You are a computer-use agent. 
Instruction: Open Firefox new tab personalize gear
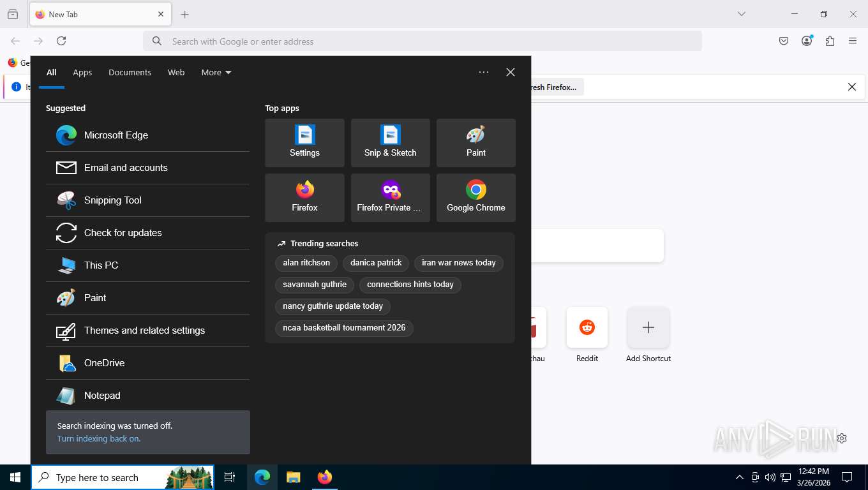842,438
